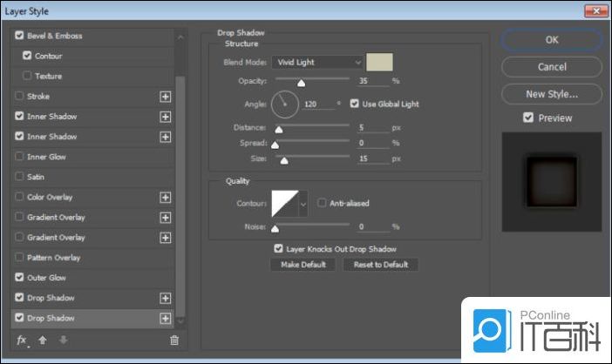Enable Pattern Overlay checkbox

point(19,257)
